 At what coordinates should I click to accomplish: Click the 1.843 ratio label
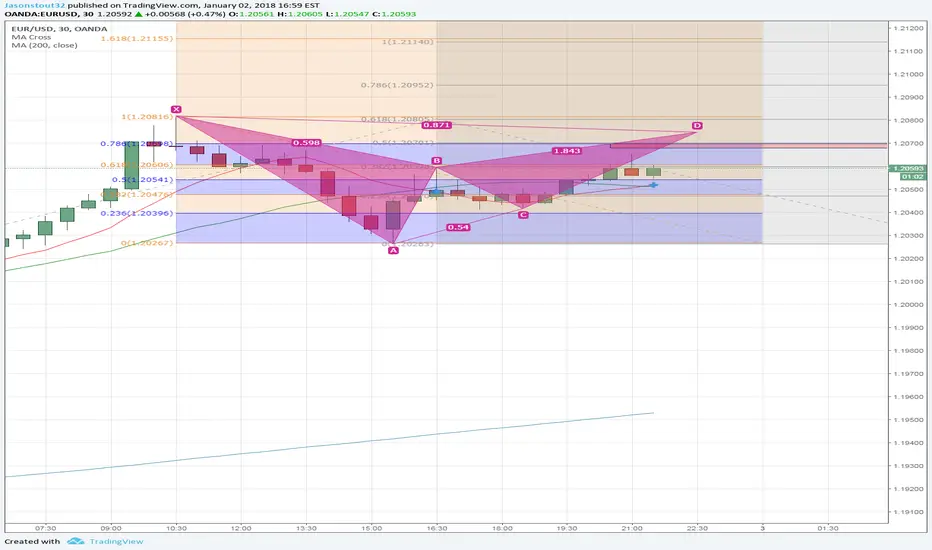(566, 151)
